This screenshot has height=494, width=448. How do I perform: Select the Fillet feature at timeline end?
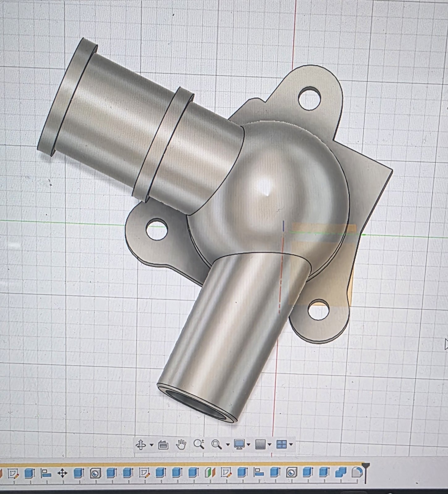point(357,472)
